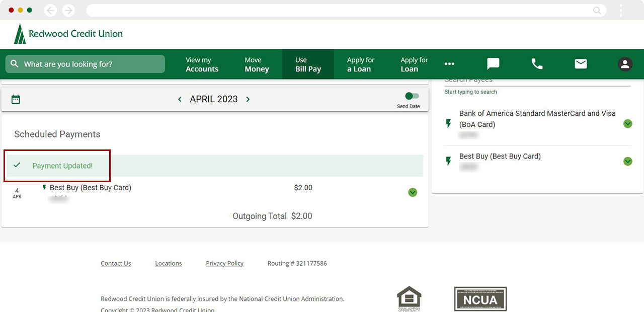Click the APRIL 2023 month label
Viewport: 644px width, 312px height.
[x=214, y=99]
